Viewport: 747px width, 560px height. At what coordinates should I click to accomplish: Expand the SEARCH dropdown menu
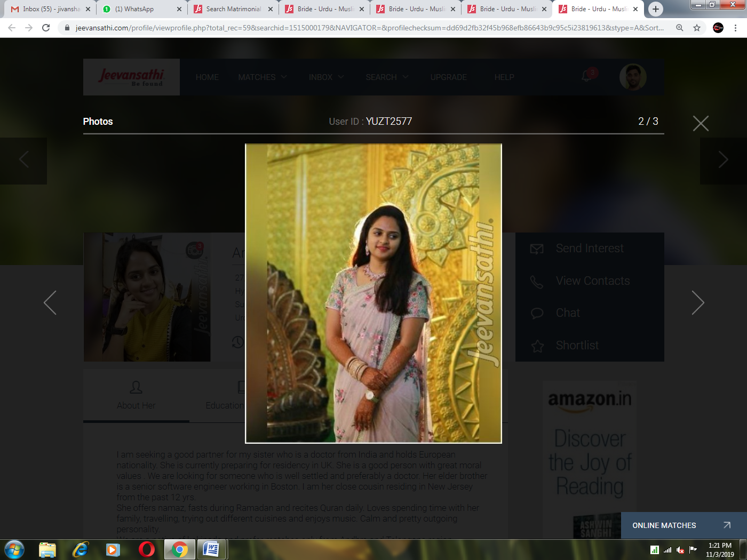(x=387, y=77)
